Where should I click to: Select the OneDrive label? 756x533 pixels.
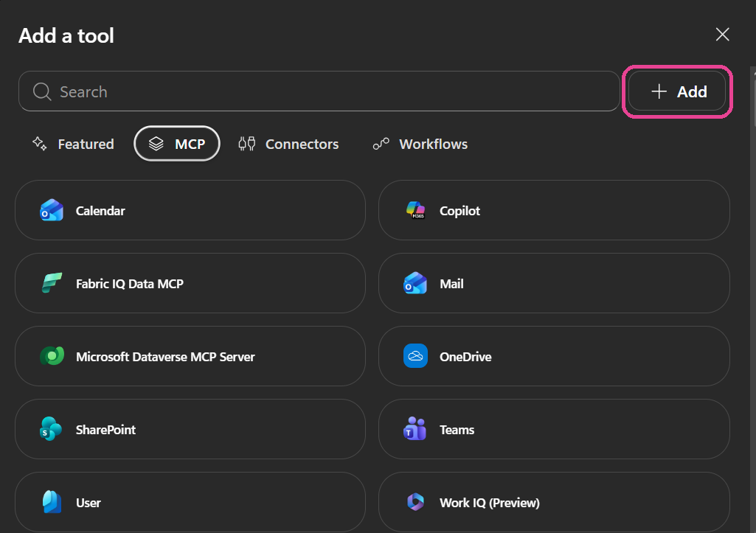point(465,357)
